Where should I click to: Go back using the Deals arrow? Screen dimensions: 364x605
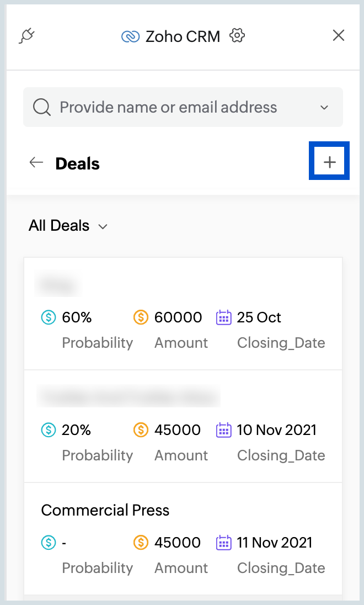click(36, 162)
